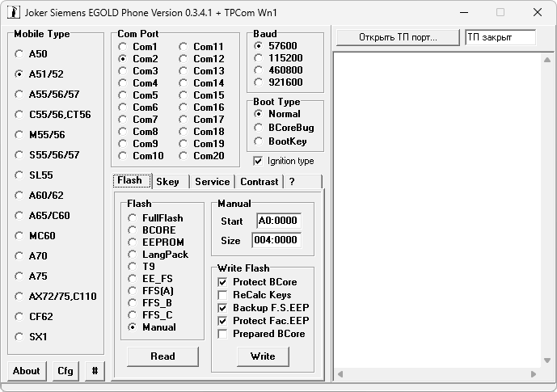
Task: Pick AX72/75,C110 mobile type
Action: click(x=56, y=297)
